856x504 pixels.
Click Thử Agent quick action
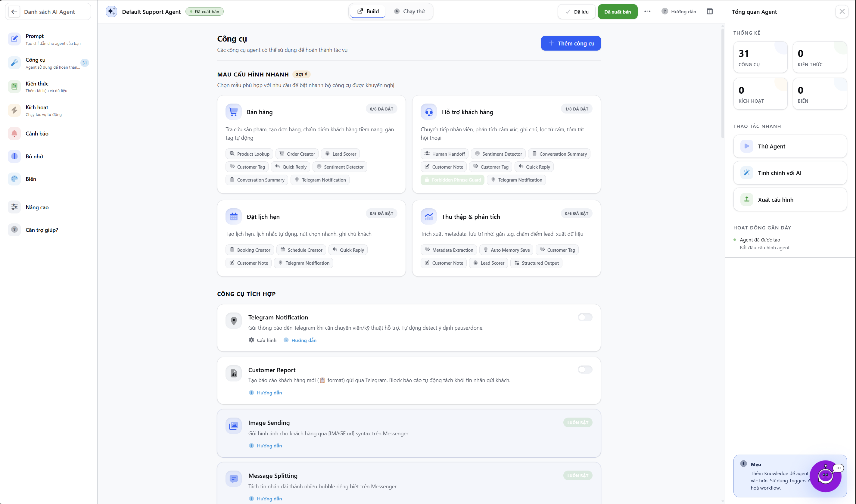pyautogui.click(x=790, y=146)
